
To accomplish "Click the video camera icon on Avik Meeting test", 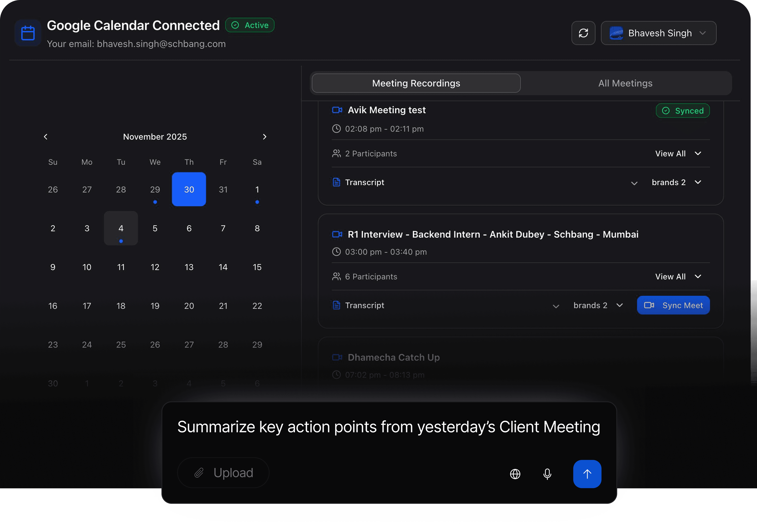I will [337, 110].
